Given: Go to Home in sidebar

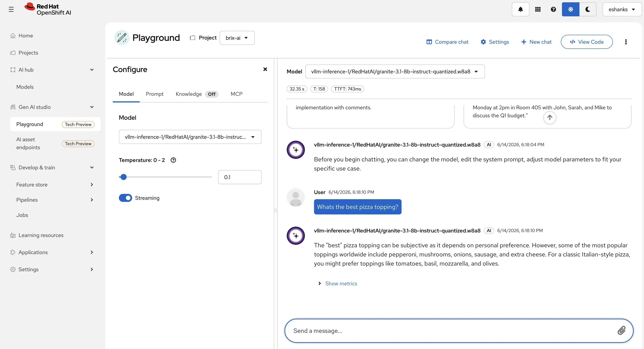Looking at the screenshot, I should click(x=25, y=36).
